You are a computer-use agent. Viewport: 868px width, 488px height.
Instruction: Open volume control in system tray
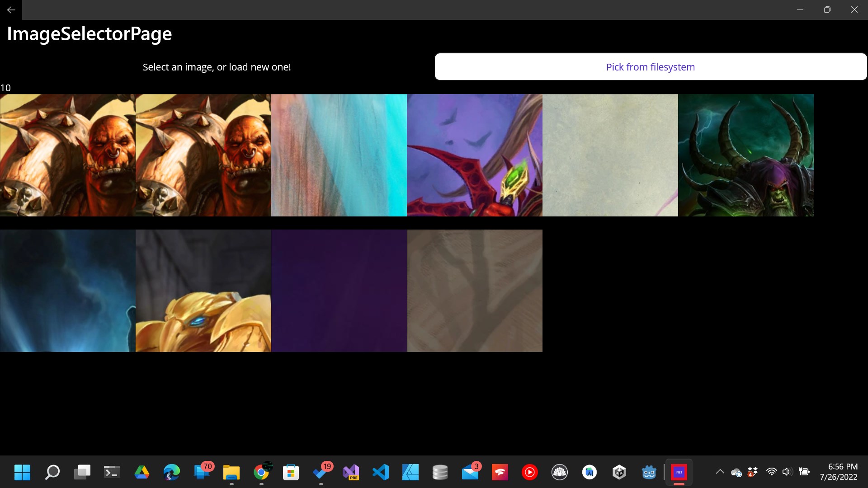coord(787,472)
